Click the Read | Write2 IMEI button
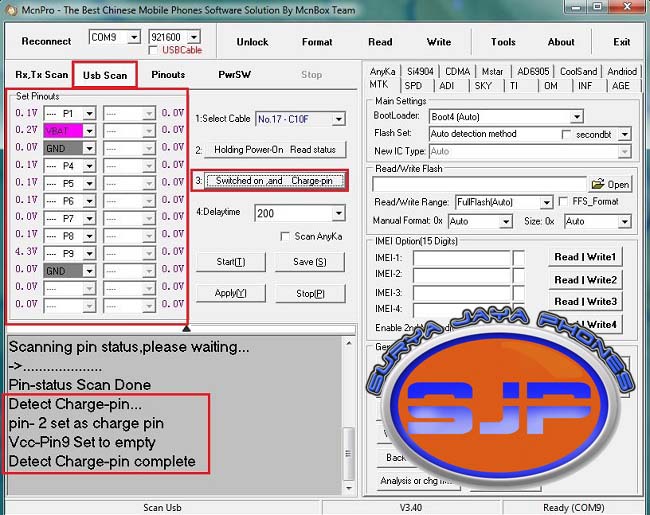650x515 pixels. (x=585, y=280)
